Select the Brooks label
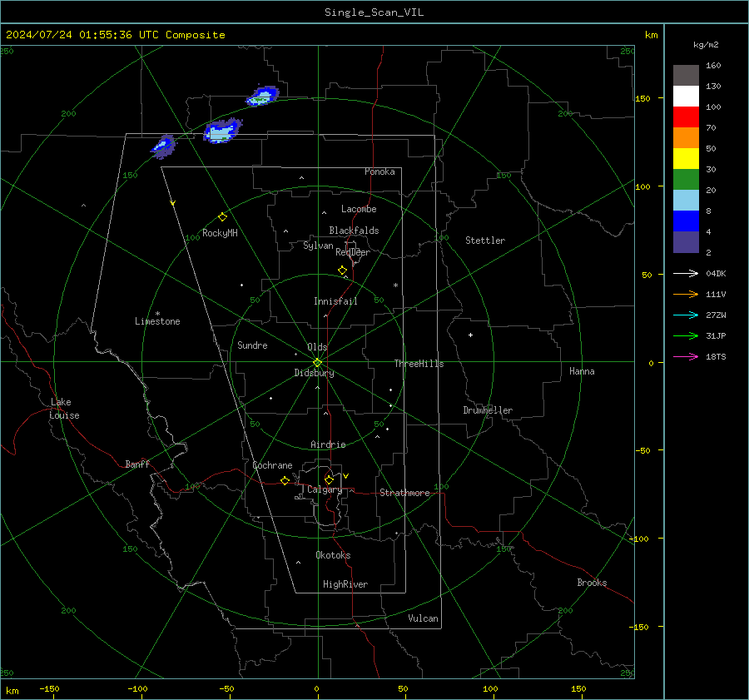The image size is (749, 700). pos(592,583)
